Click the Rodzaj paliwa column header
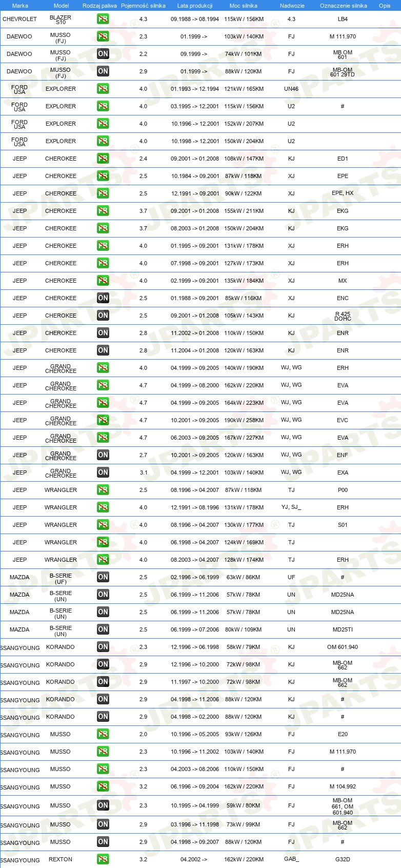This screenshot has height=868, width=401. click(x=99, y=6)
